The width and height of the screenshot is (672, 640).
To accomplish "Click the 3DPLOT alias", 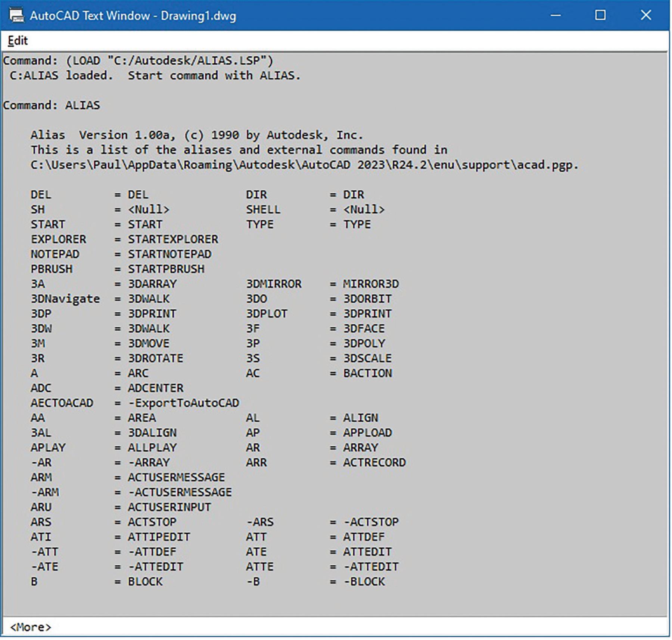I will [x=267, y=314].
